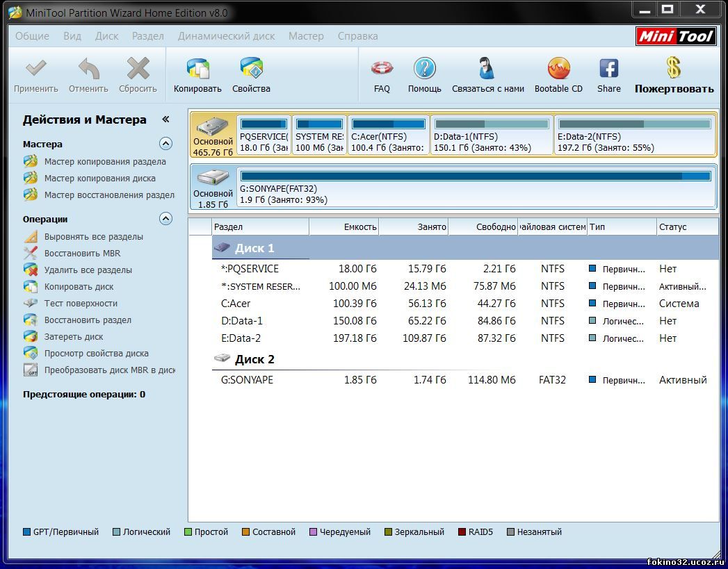Click the Преобразовать диск MBR icon
This screenshot has width=728, height=569.
pos(31,370)
